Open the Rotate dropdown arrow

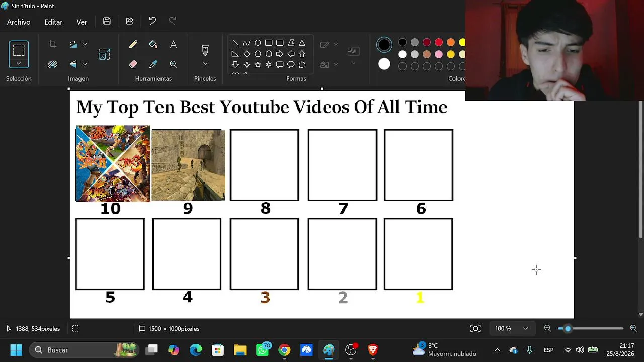[x=85, y=45]
